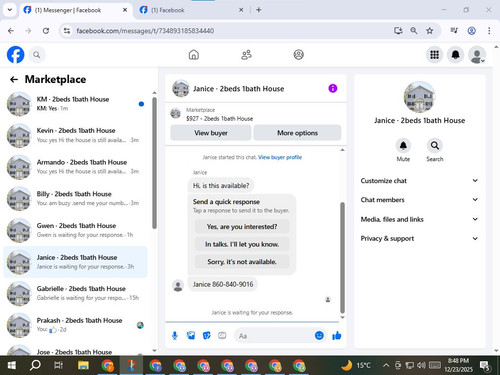Open Kevin - 2beds 1bath House chat
The image size is (500, 375).
[x=75, y=135]
